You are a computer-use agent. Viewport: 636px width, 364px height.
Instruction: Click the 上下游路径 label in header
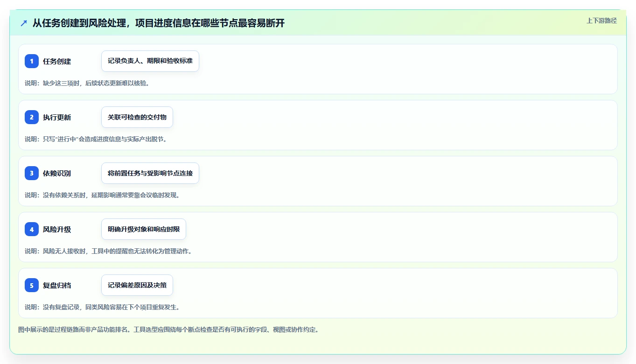pos(601,21)
